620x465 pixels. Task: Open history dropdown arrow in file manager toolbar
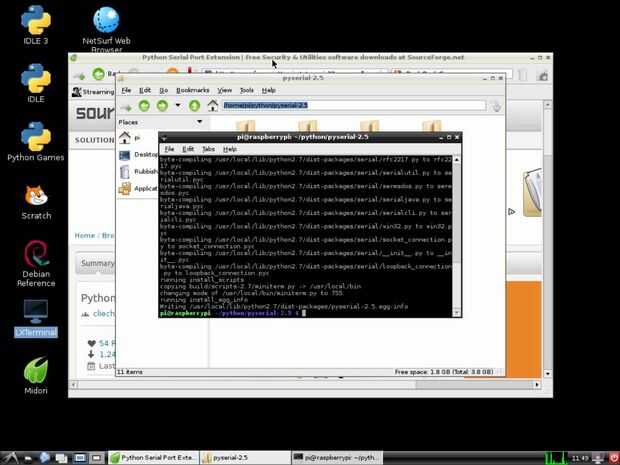coord(178,105)
